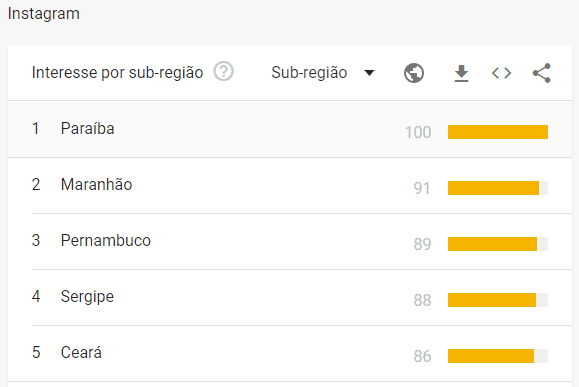Viewport: 579px width, 387px height.
Task: Click the help question mark icon
Action: (x=223, y=71)
